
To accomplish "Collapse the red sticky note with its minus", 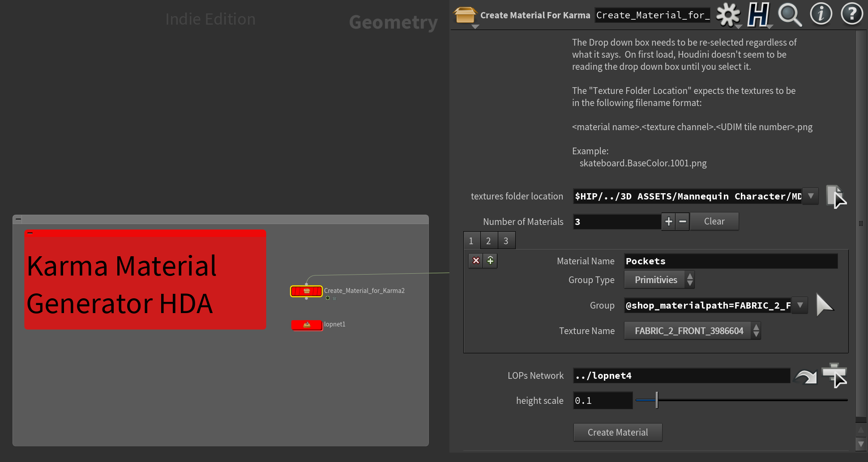I will click(30, 233).
